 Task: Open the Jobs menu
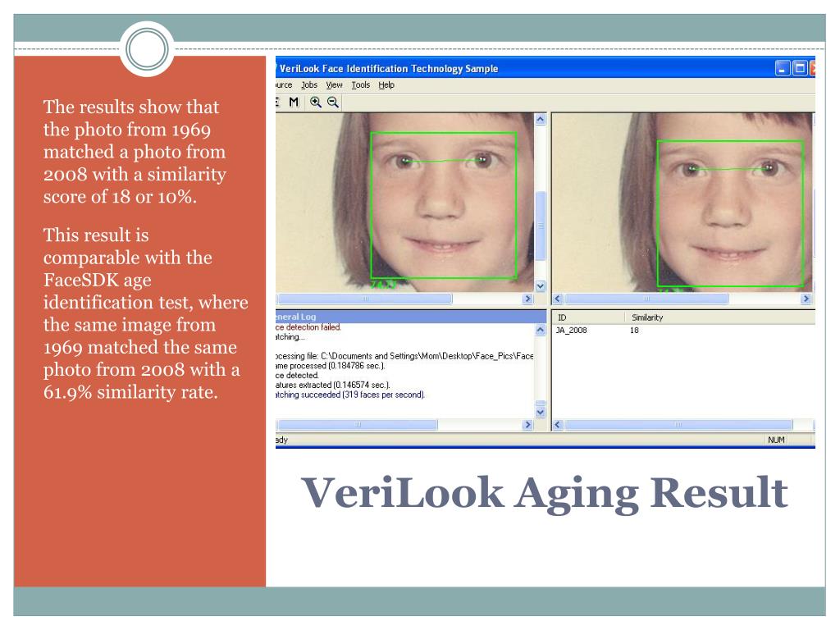point(309,84)
